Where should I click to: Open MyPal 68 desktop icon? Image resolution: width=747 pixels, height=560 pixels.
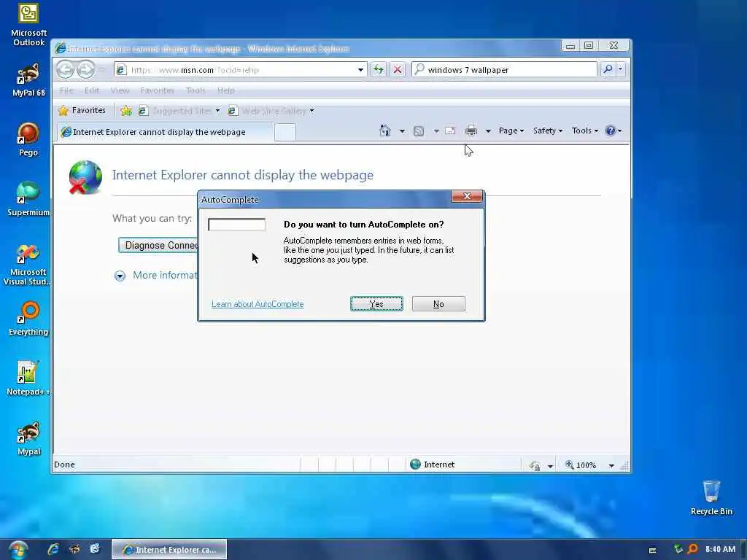pyautogui.click(x=28, y=80)
